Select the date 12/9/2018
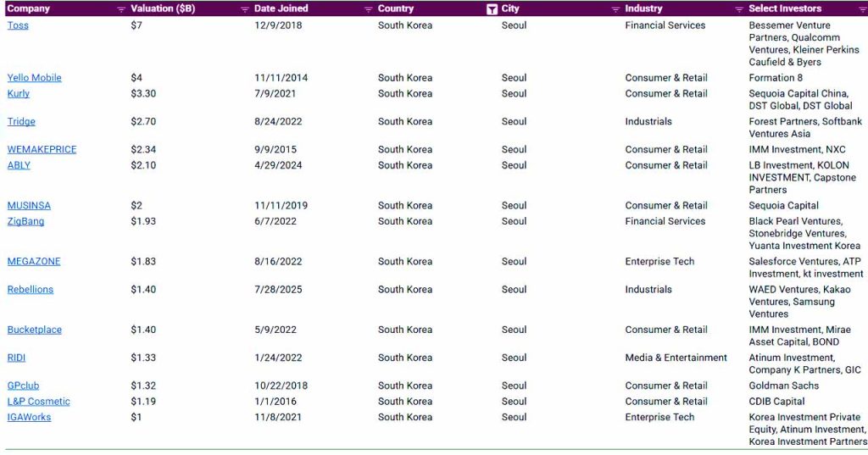Screen dimensions: 868x455 click(278, 25)
